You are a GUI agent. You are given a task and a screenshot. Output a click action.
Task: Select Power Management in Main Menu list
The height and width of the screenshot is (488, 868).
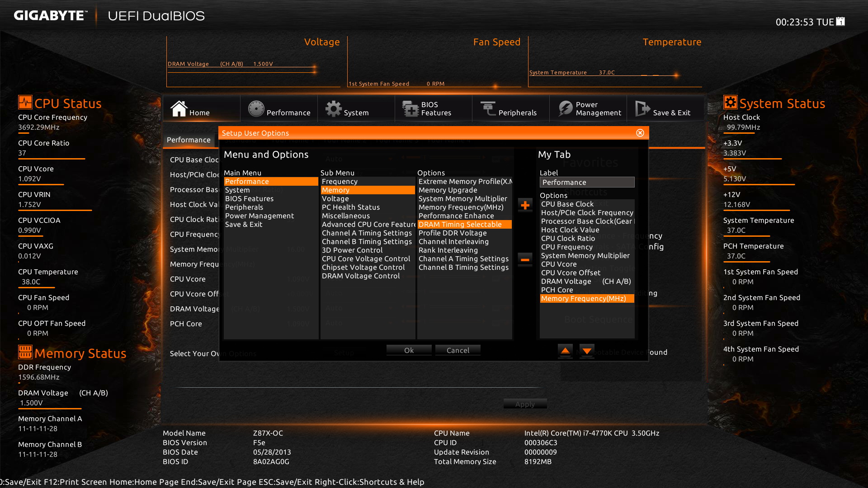click(271, 216)
